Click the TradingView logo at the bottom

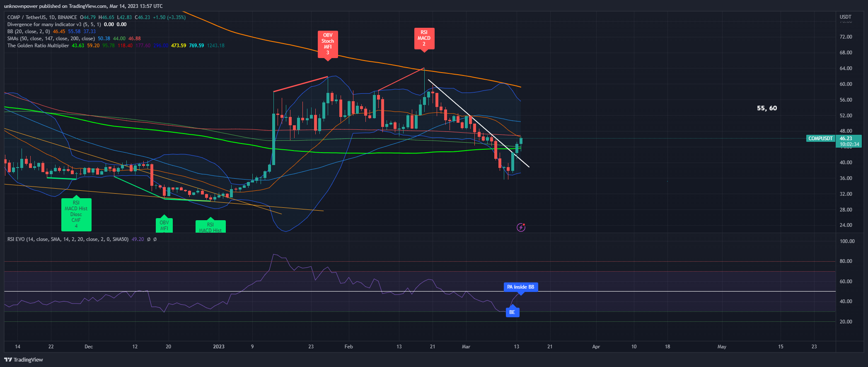click(x=24, y=360)
